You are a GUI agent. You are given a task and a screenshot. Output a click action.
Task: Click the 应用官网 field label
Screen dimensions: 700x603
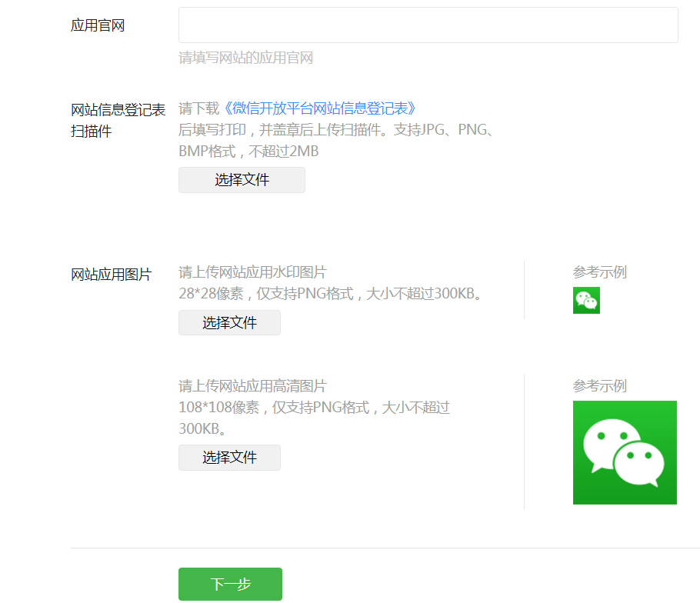pyautogui.click(x=98, y=26)
